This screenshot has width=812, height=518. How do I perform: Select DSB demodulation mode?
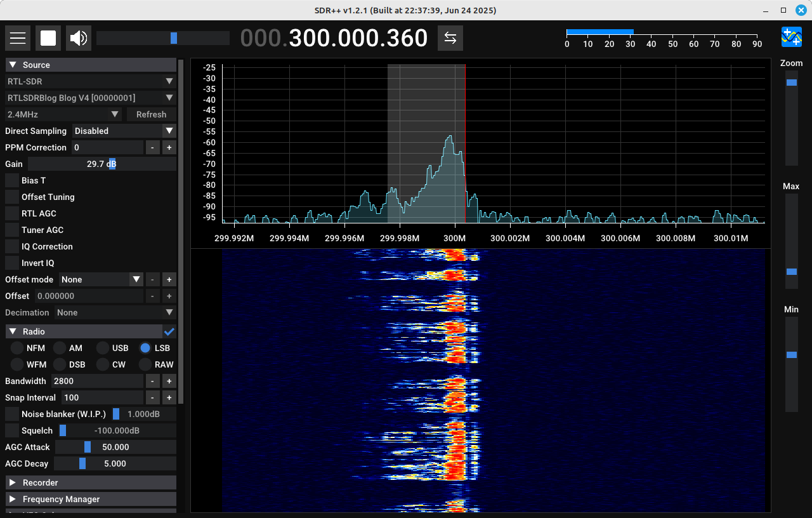(60, 364)
